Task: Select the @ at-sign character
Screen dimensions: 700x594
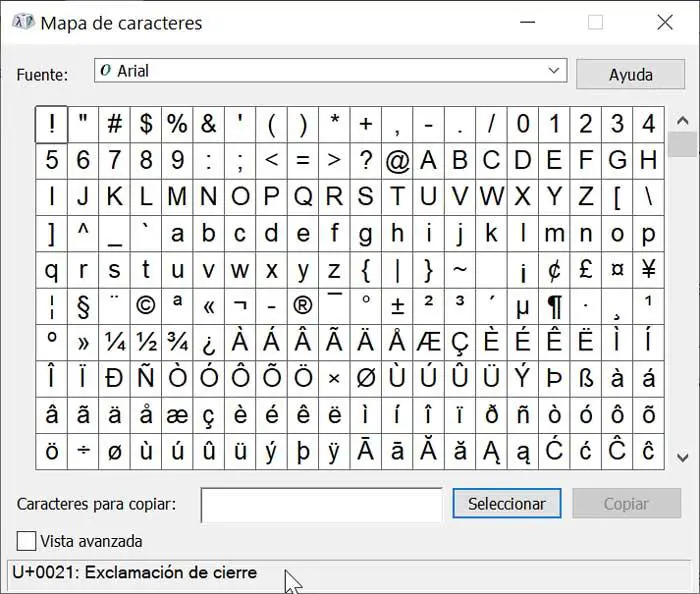Action: click(x=397, y=161)
